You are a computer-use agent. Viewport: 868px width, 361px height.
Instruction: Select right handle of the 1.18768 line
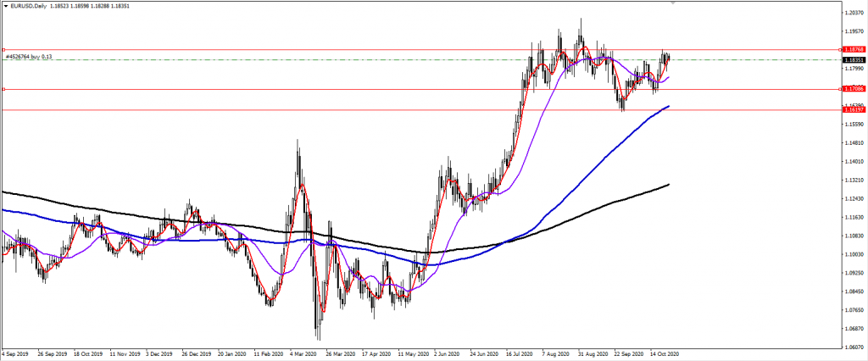(839, 50)
